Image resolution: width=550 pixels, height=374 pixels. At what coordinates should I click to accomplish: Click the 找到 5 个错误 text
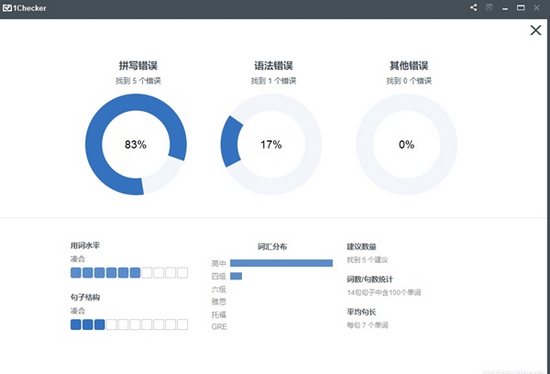click(138, 81)
